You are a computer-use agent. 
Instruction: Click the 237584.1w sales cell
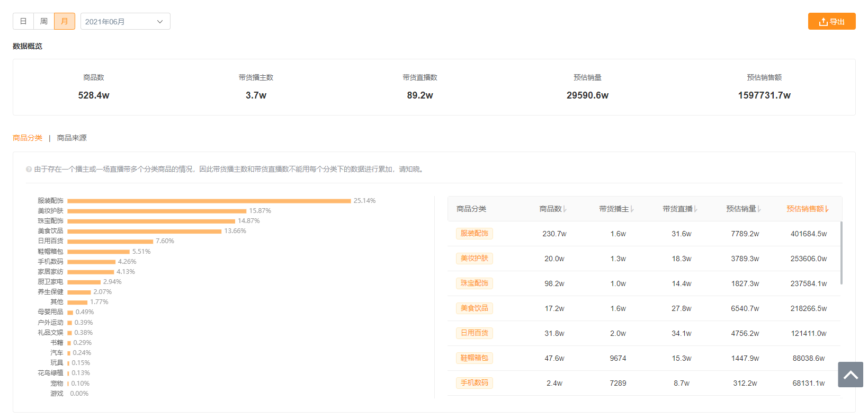[x=809, y=283]
